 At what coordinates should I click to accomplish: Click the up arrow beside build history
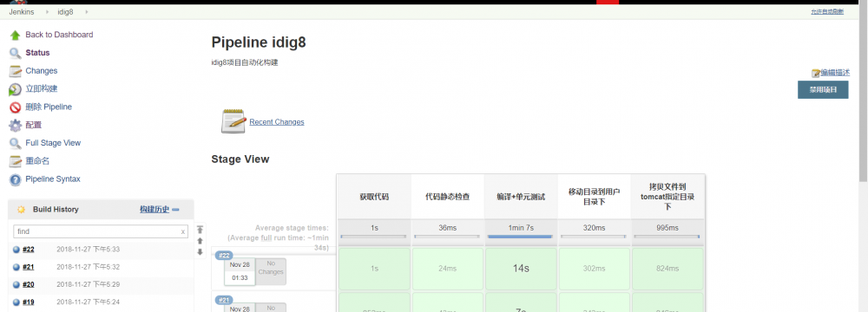point(201,241)
